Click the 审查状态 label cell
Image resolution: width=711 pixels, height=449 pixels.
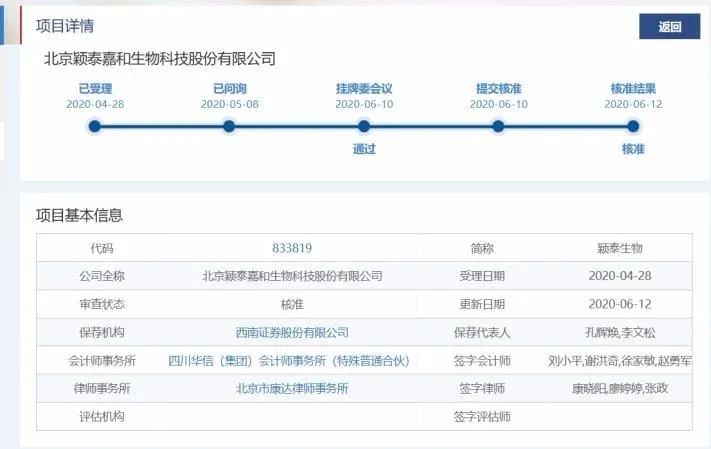coord(102,304)
